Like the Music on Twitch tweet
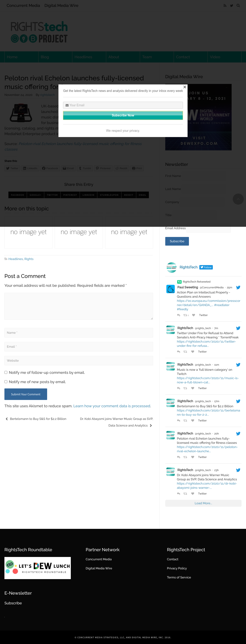This screenshot has height=644, width=246. (192, 388)
